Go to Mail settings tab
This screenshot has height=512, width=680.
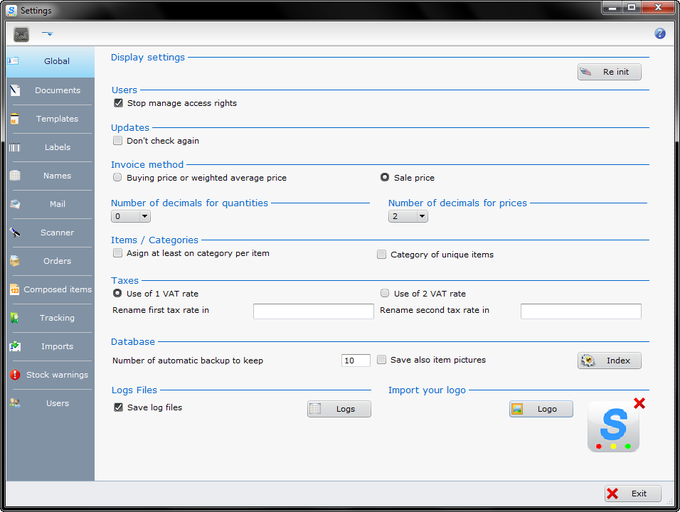51,204
